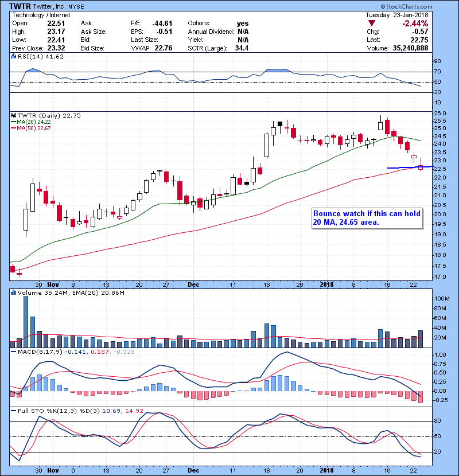The height and width of the screenshot is (476, 459).
Task: Click the RSI(14) 41.62 indicator label
Action: point(41,56)
